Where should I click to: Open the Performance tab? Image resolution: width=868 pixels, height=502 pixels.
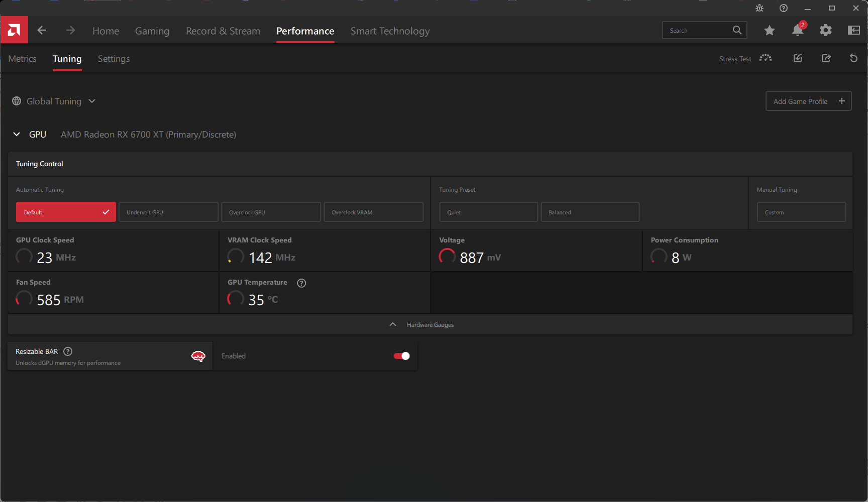pyautogui.click(x=305, y=31)
